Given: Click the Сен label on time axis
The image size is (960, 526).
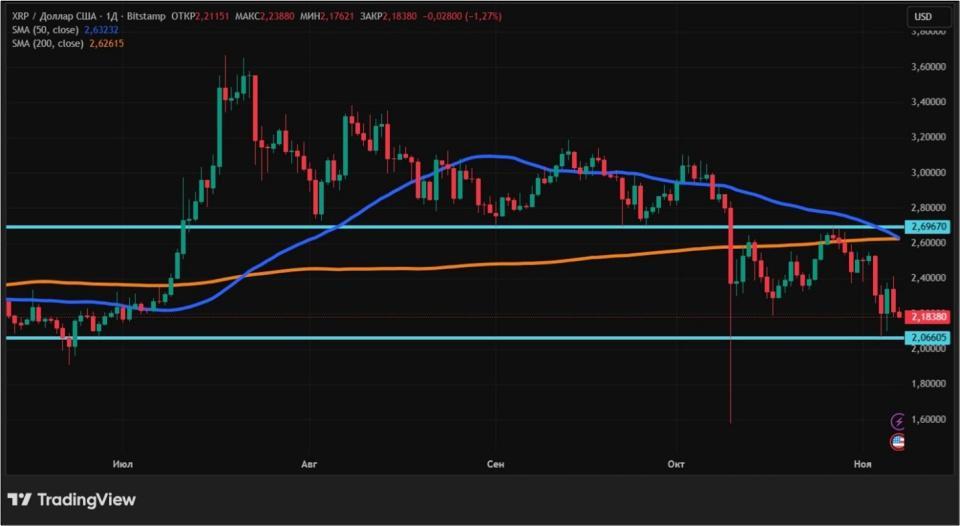Looking at the screenshot, I should [495, 464].
